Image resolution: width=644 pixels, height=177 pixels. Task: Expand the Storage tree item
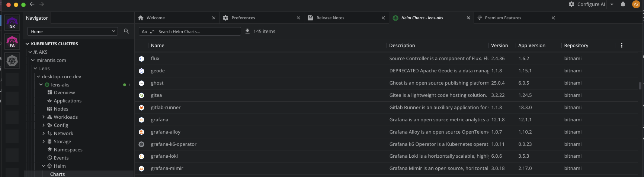tap(44, 141)
